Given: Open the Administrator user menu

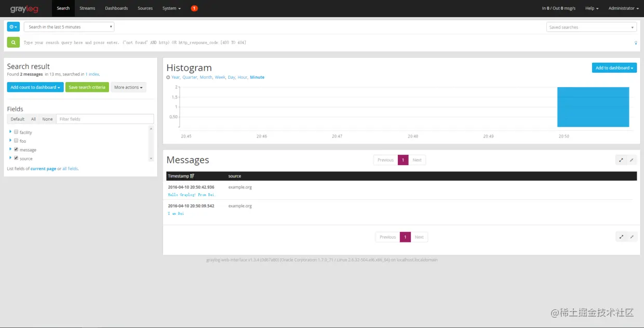Looking at the screenshot, I should pos(624,8).
